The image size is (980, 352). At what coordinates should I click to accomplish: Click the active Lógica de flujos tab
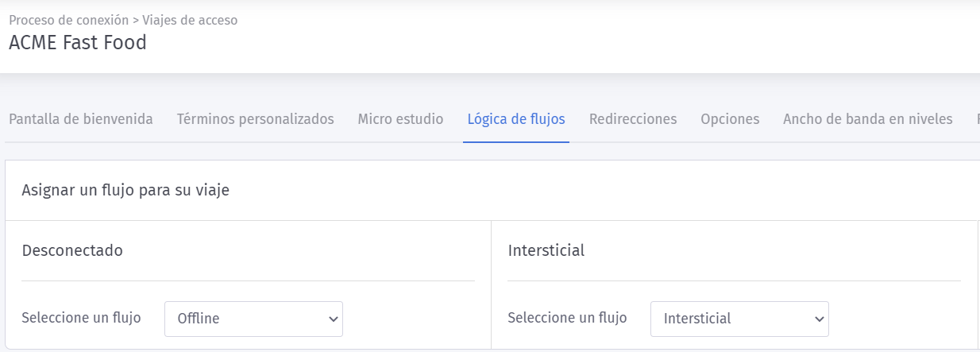point(516,119)
